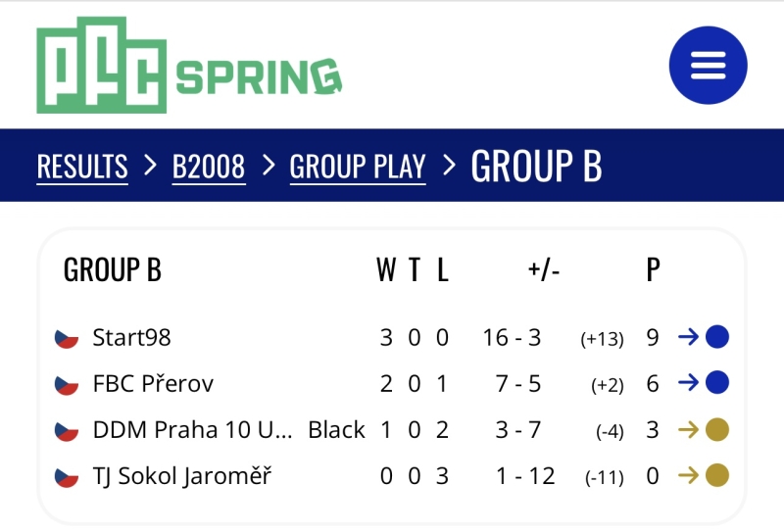Open the FBC Přerov team entry
Image resolution: width=784 pixels, height=532 pixels.
[x=153, y=383]
